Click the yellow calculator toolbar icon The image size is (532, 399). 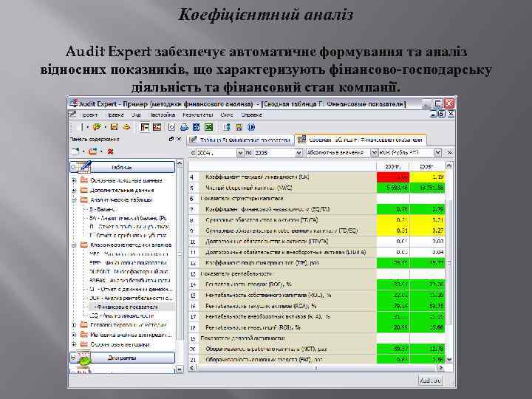coord(239,127)
